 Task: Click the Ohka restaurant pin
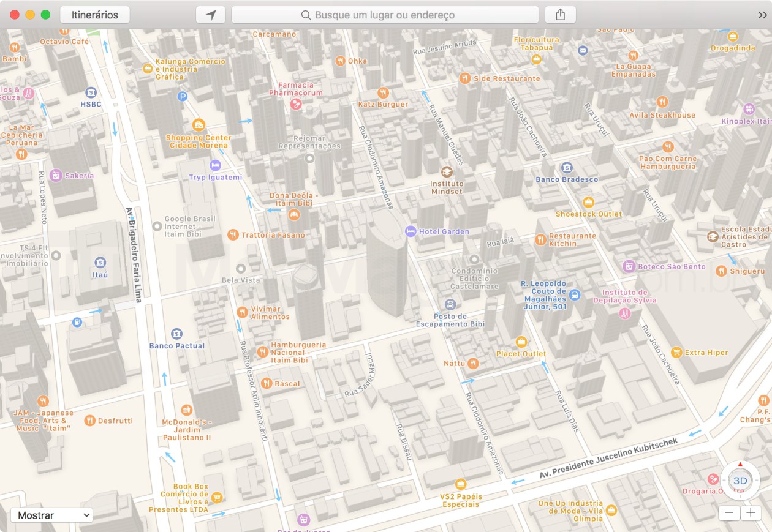340,61
